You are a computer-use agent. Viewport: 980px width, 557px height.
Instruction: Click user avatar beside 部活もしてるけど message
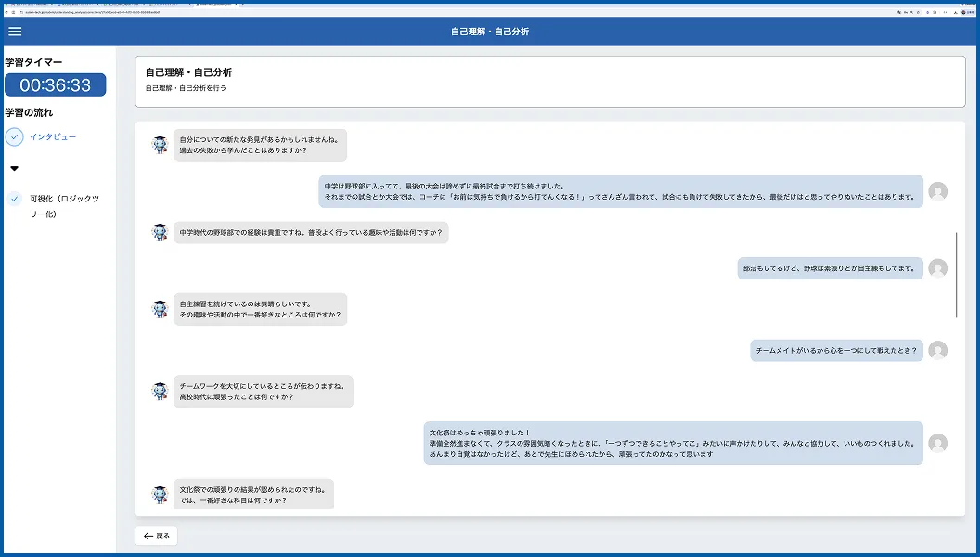(x=937, y=268)
